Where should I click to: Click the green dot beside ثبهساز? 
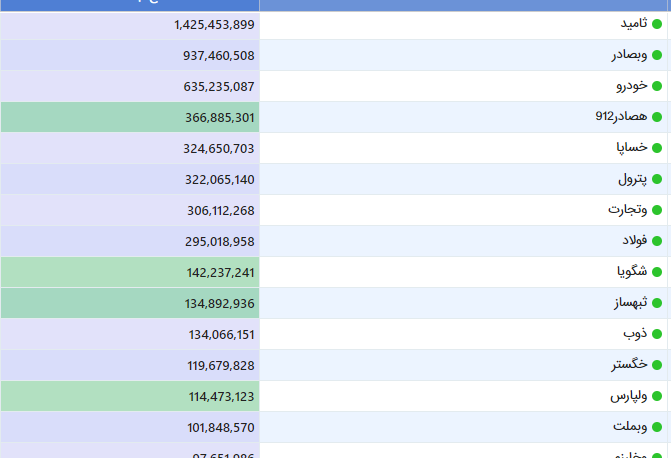coord(657,303)
